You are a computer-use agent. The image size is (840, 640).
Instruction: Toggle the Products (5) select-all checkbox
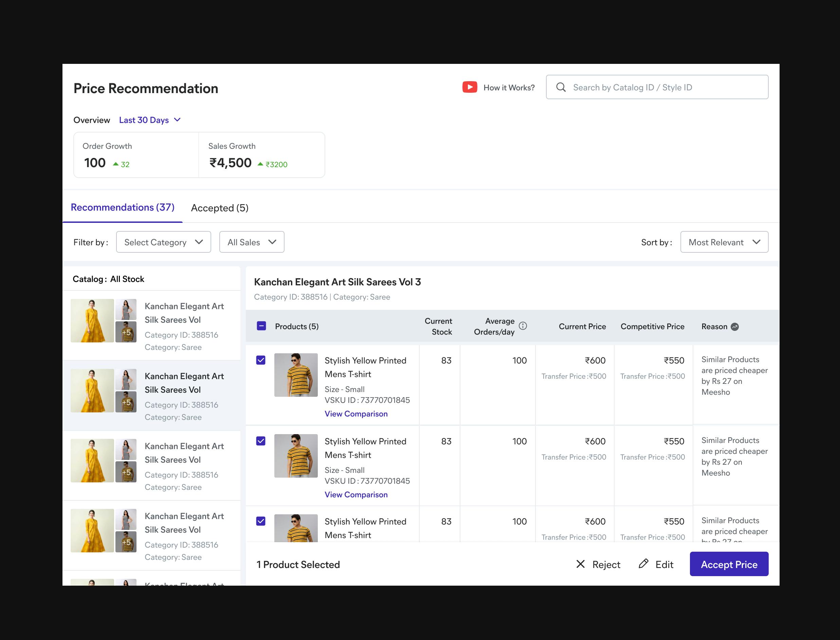261,326
